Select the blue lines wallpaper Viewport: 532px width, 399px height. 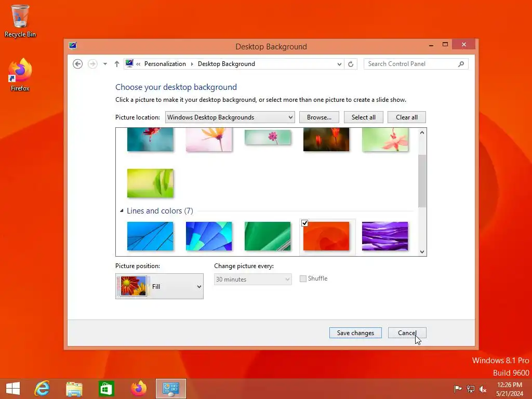pyautogui.click(x=150, y=236)
